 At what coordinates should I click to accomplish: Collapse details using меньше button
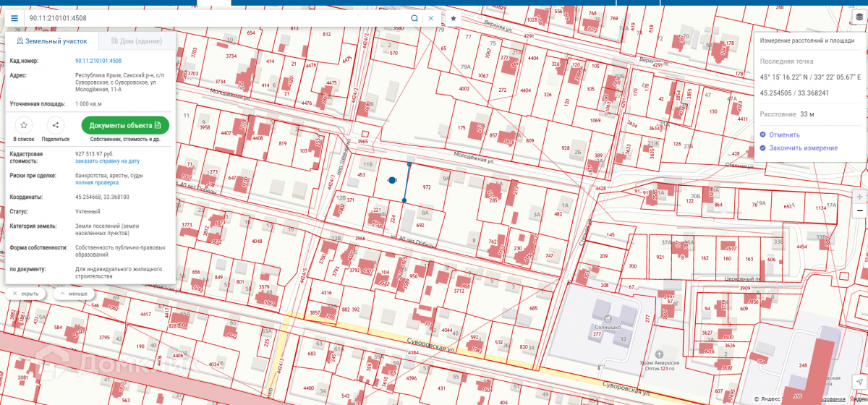click(x=75, y=294)
